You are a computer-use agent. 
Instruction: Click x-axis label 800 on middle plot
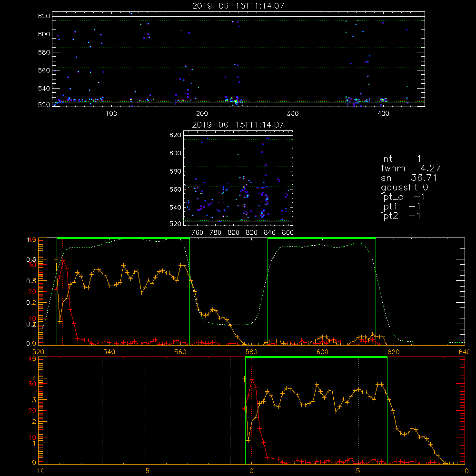point(234,233)
